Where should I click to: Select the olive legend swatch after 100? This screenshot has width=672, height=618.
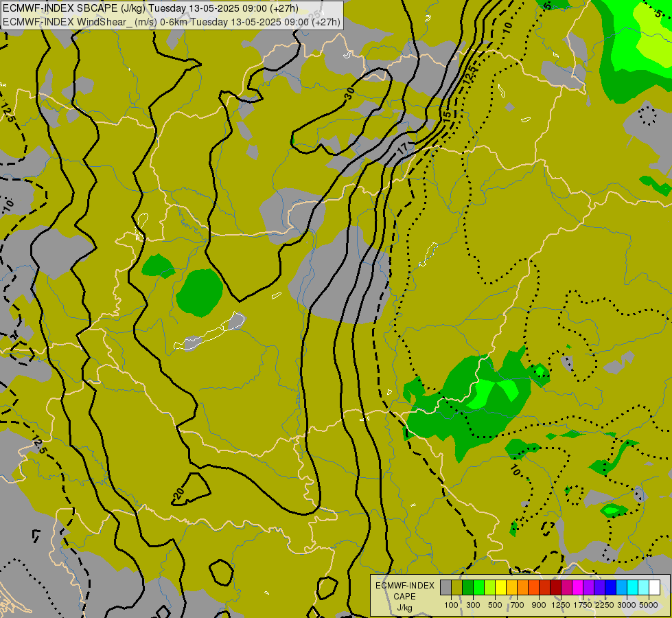[457, 588]
